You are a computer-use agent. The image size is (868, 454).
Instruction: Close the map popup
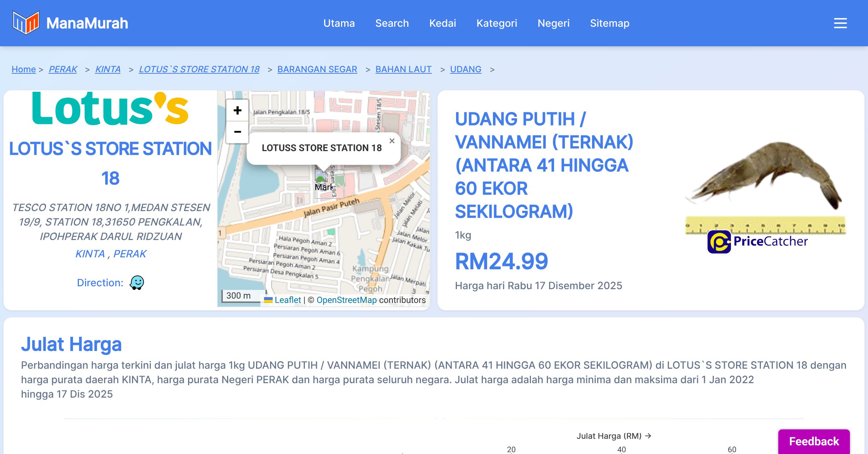pos(392,141)
